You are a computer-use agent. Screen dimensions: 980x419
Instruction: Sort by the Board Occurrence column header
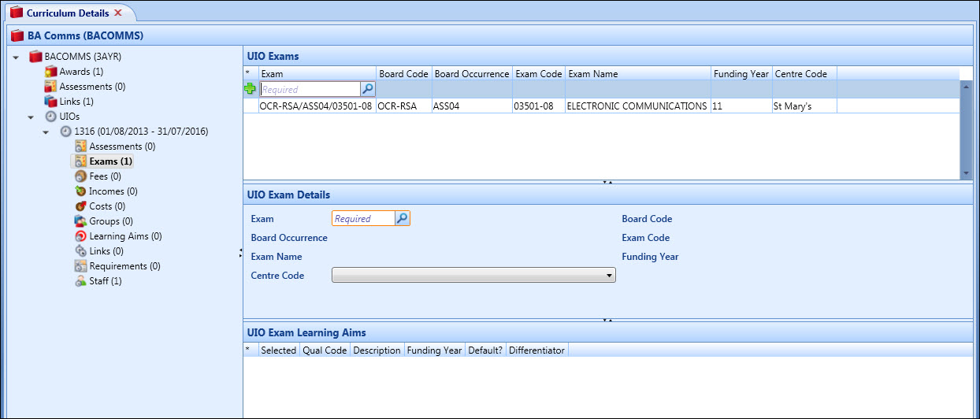pos(472,73)
